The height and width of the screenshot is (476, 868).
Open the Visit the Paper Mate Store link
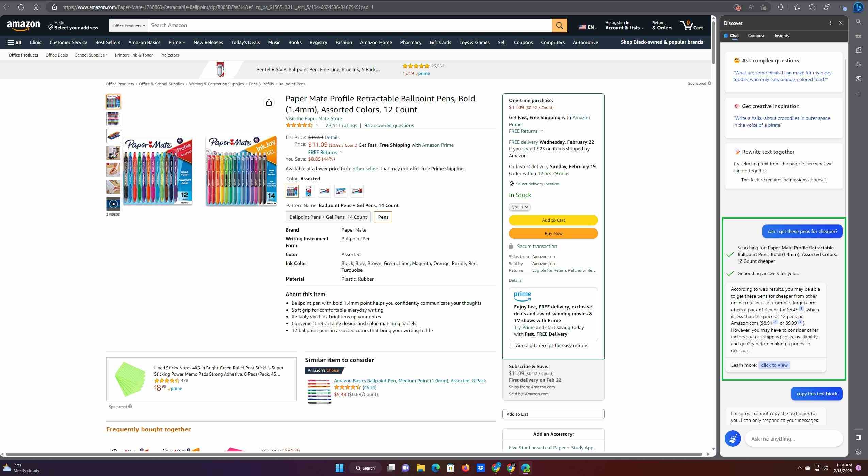(314, 118)
